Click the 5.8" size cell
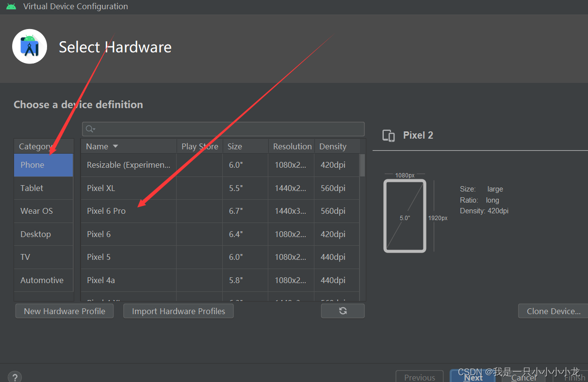The image size is (588, 382). coord(245,280)
